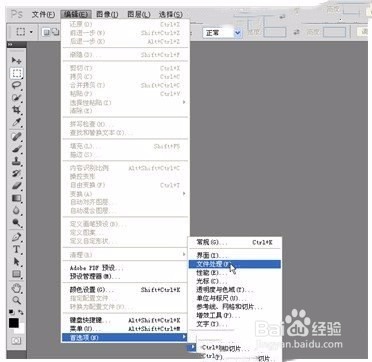Choose 菜单(U) menu entry
Viewport: 372px width, 362px height.
click(126, 329)
